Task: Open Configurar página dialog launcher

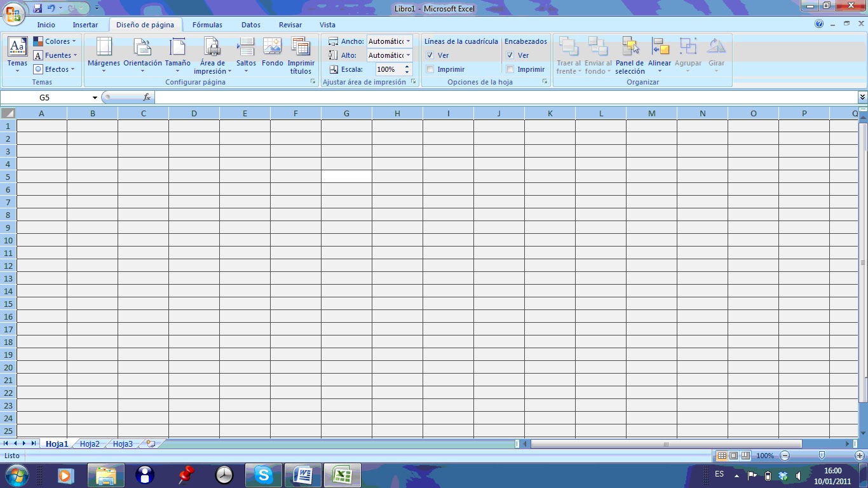Action: pos(313,82)
